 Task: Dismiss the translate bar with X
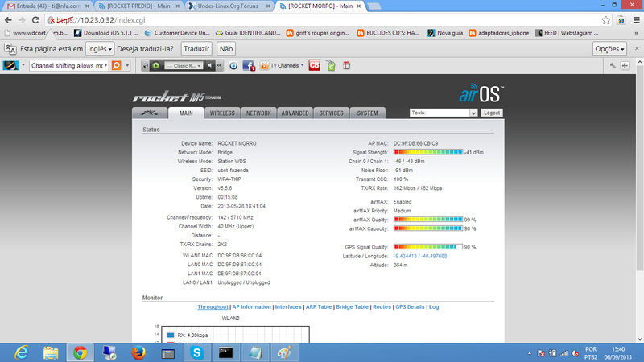637,48
